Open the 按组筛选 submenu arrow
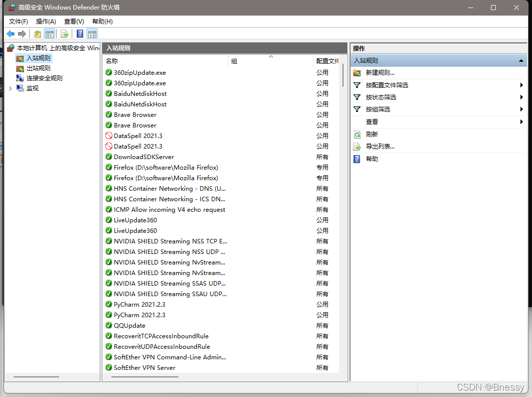This screenshot has height=397, width=532. [x=521, y=109]
